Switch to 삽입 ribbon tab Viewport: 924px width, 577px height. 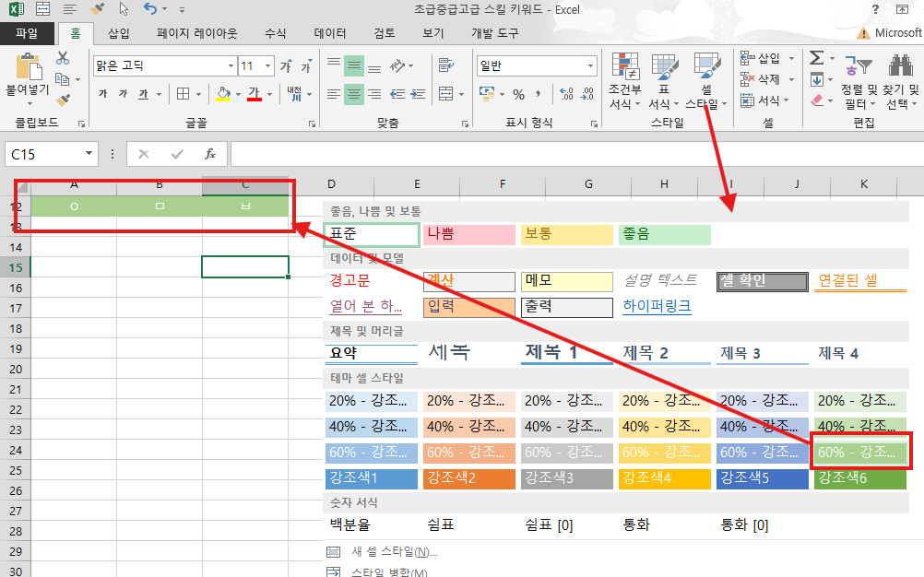tap(118, 33)
